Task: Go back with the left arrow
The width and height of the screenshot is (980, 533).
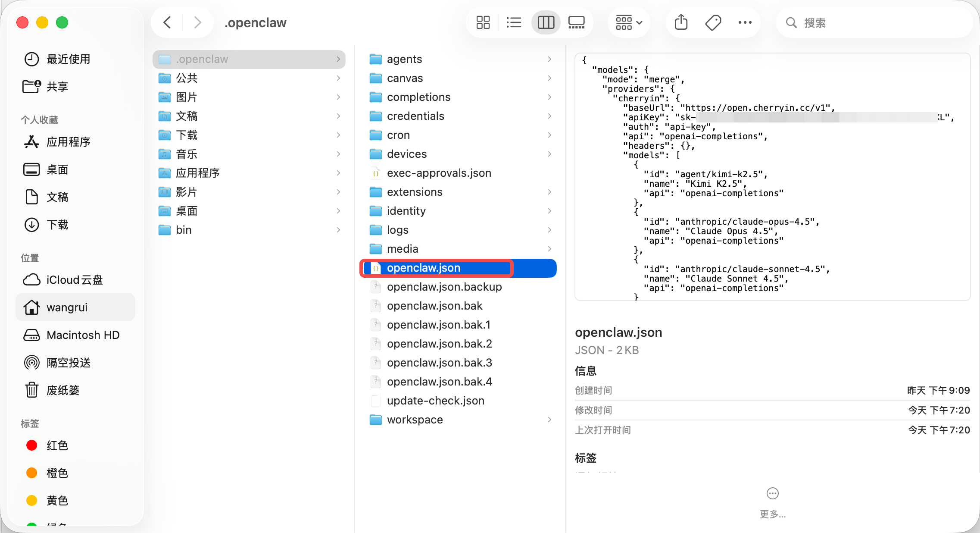Action: [167, 22]
